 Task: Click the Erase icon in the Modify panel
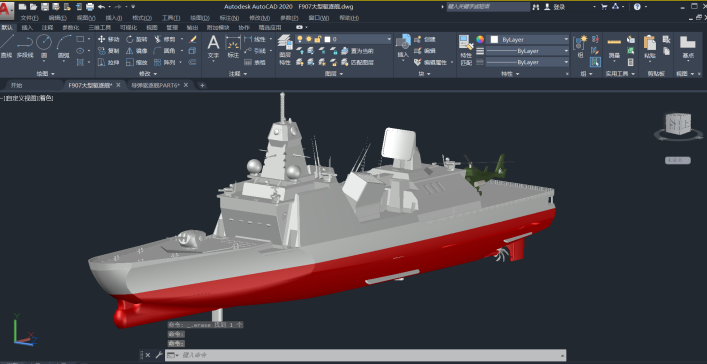click(193, 39)
